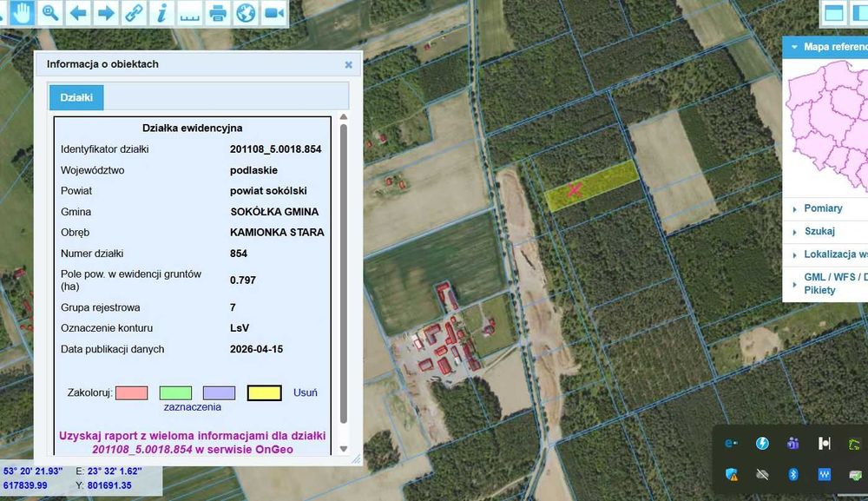868x501 pixels.
Task: Select the info identify tool
Action: pos(161,12)
